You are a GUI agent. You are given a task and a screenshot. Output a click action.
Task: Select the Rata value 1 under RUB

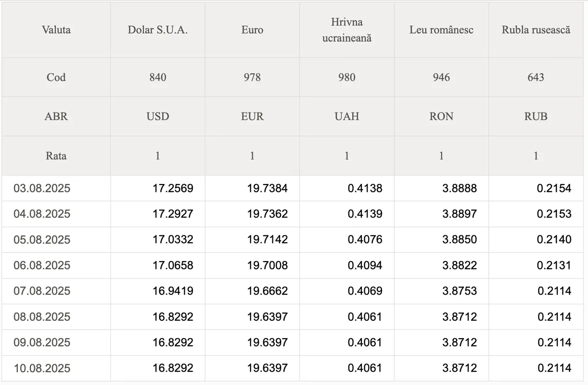(536, 156)
